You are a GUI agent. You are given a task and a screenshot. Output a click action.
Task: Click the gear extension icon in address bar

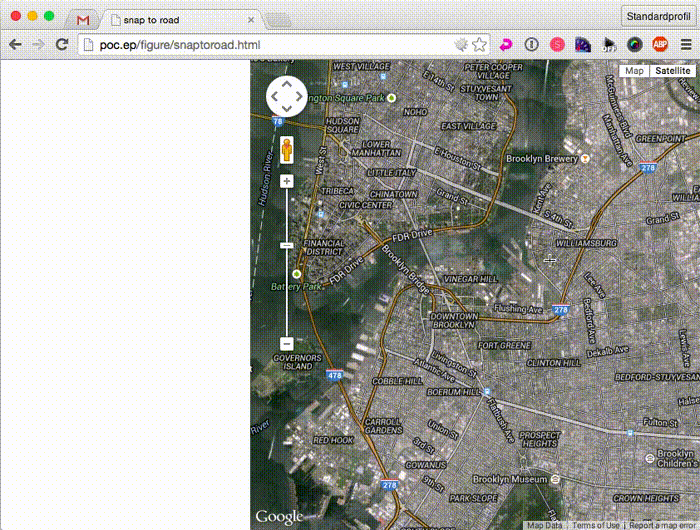click(461, 44)
